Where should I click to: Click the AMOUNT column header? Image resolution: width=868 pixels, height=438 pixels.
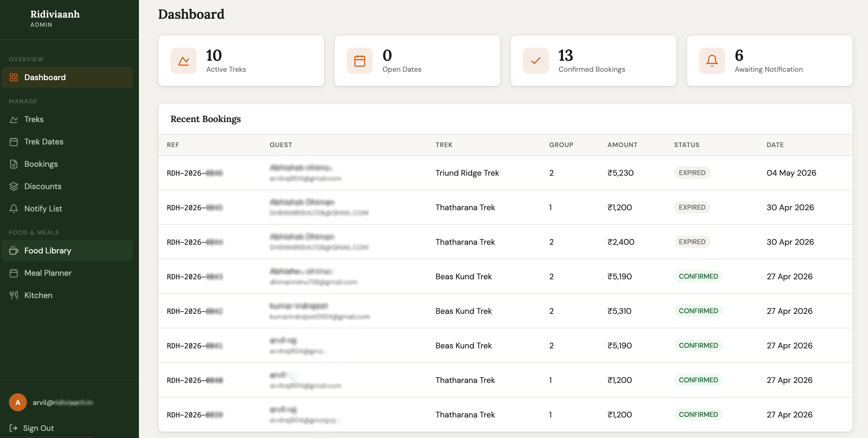622,145
